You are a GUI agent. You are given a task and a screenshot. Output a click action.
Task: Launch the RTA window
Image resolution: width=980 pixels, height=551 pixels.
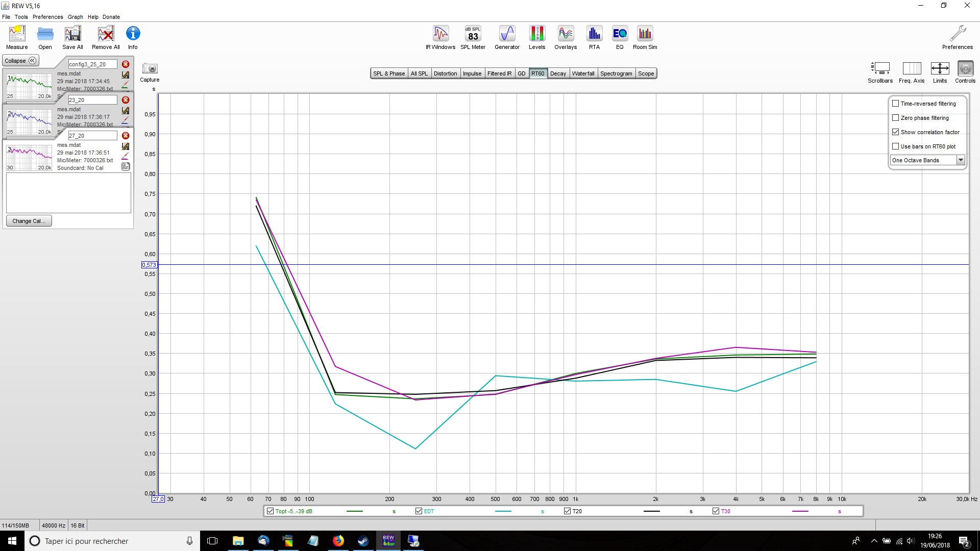coord(594,38)
